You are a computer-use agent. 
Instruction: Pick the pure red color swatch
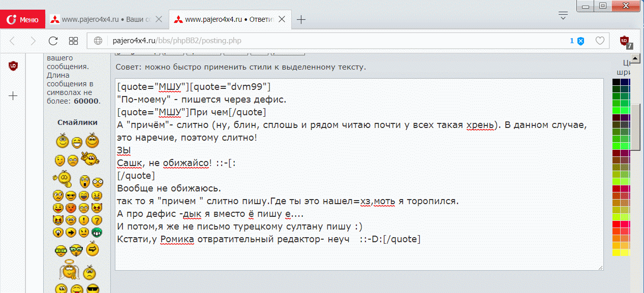tap(616, 224)
